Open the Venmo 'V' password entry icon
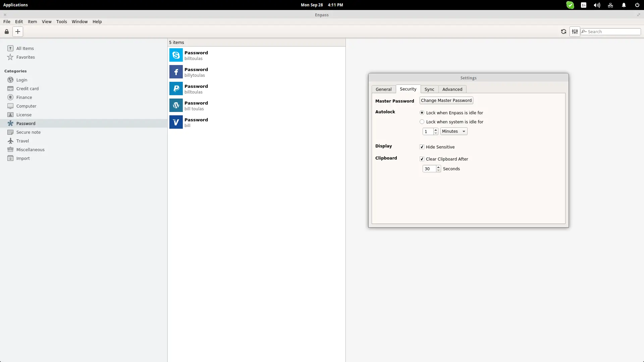644x362 pixels. (176, 122)
